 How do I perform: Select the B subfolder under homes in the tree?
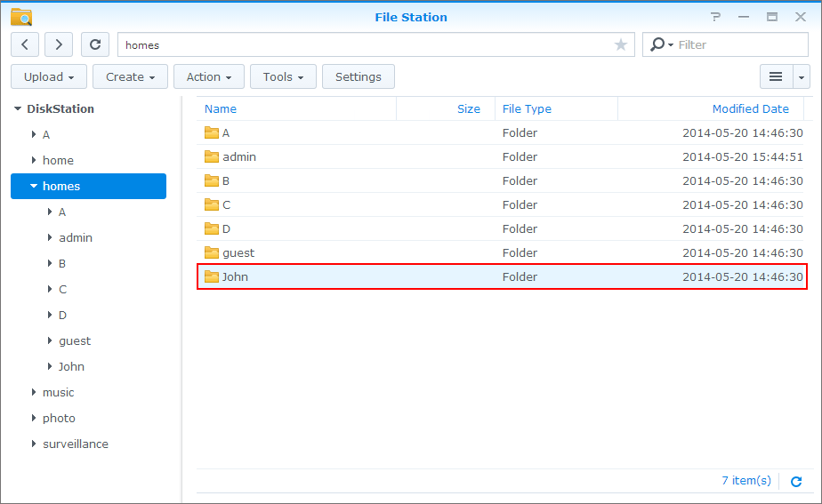click(62, 263)
